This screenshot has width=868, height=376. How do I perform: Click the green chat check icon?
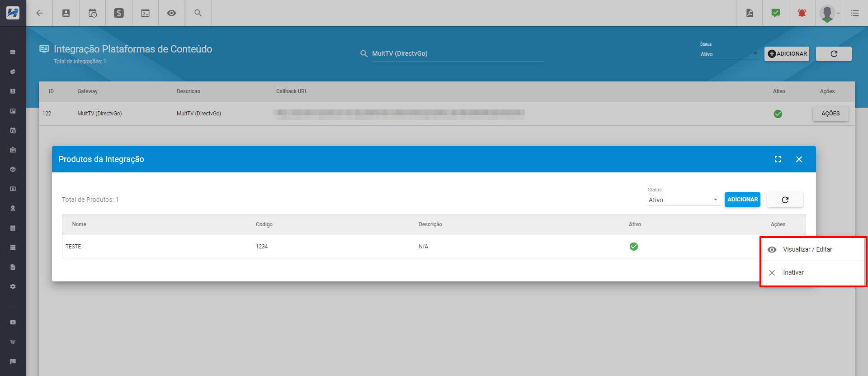pos(776,13)
